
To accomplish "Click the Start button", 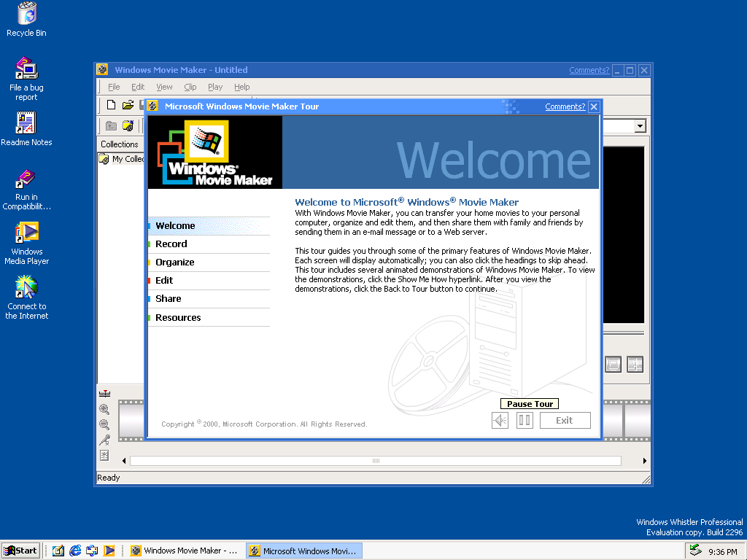I will click(20, 551).
